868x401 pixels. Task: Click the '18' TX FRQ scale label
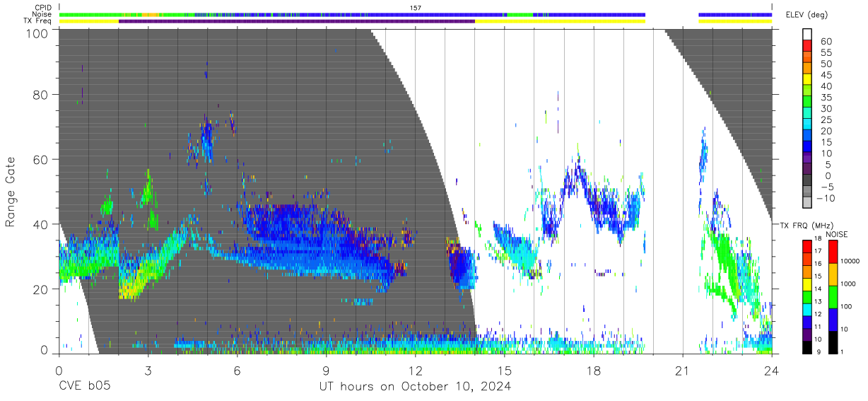click(x=818, y=238)
